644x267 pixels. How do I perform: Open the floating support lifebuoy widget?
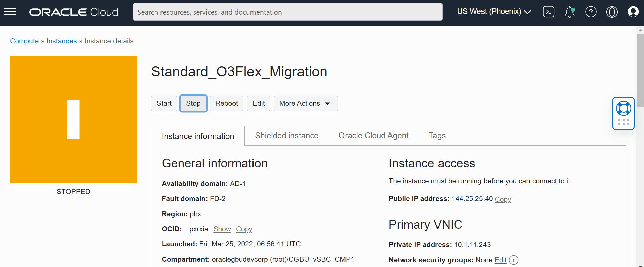point(623,109)
